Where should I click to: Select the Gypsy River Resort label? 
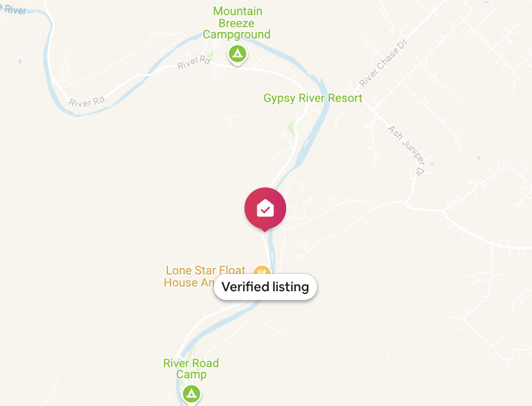pos(313,98)
